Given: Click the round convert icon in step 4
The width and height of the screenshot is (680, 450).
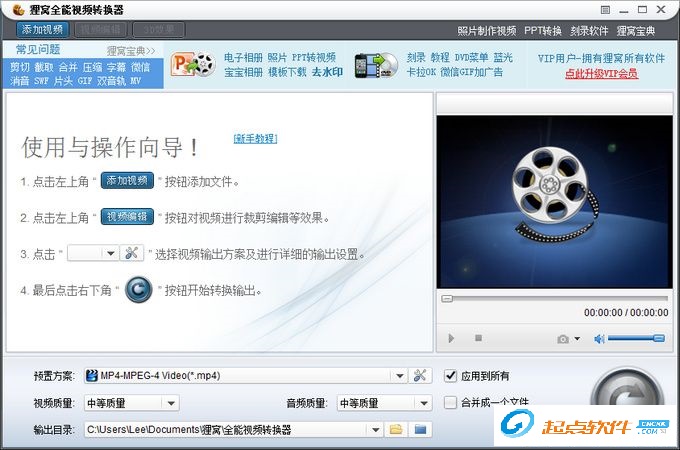Looking at the screenshot, I should coord(139,289).
